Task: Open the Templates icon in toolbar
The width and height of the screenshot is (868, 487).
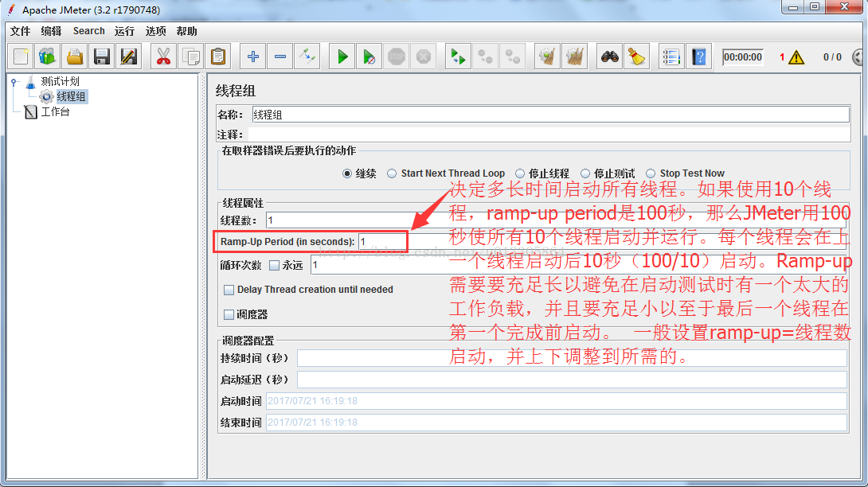Action: coord(48,56)
